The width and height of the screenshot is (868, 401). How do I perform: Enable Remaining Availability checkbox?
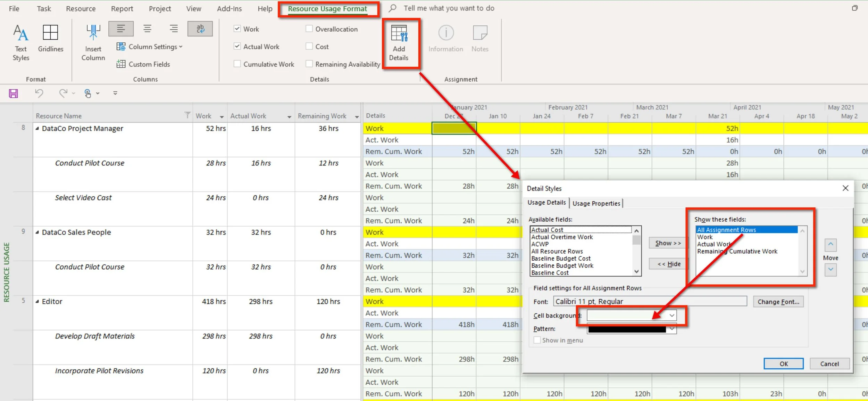tap(309, 64)
